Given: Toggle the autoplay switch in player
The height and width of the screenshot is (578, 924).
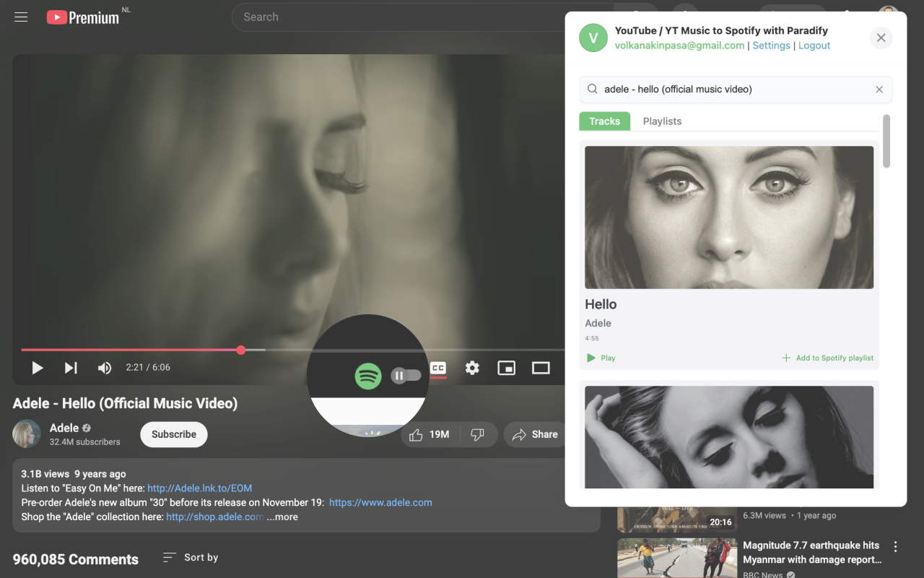Looking at the screenshot, I should click(x=406, y=376).
